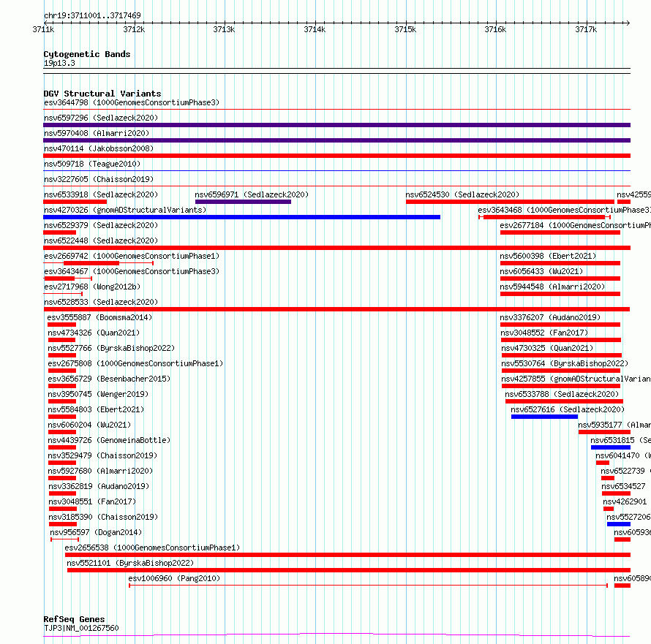
Task: Click the nsv4270326 gnomAD blue bar
Action: click(241, 217)
